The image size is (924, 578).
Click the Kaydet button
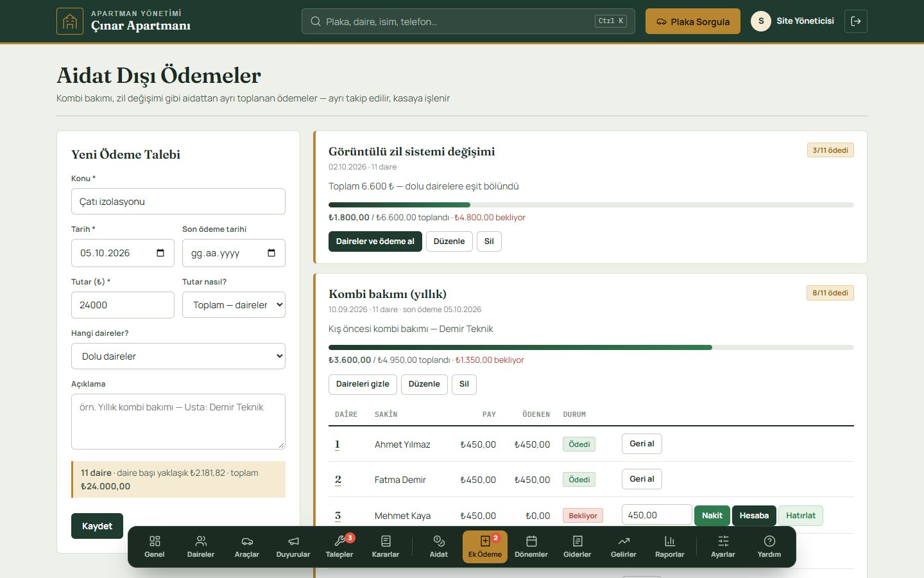pos(97,526)
